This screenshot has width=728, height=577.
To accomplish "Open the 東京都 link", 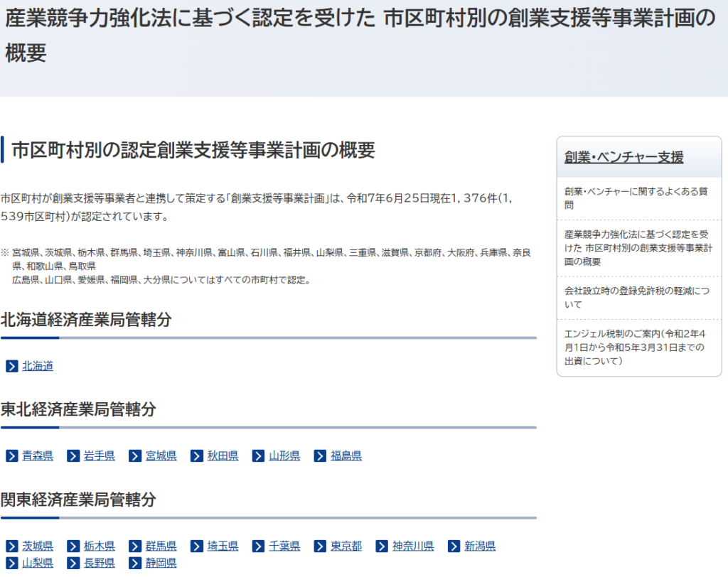I will (346, 546).
